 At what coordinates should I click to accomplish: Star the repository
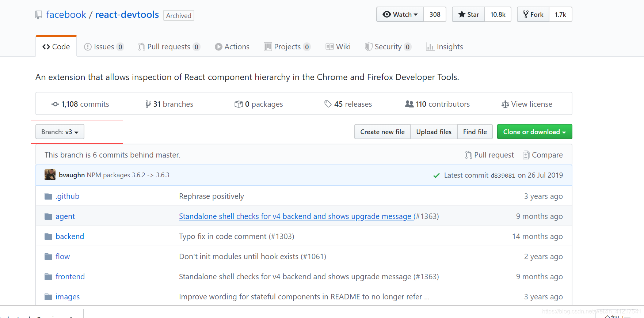(x=468, y=14)
